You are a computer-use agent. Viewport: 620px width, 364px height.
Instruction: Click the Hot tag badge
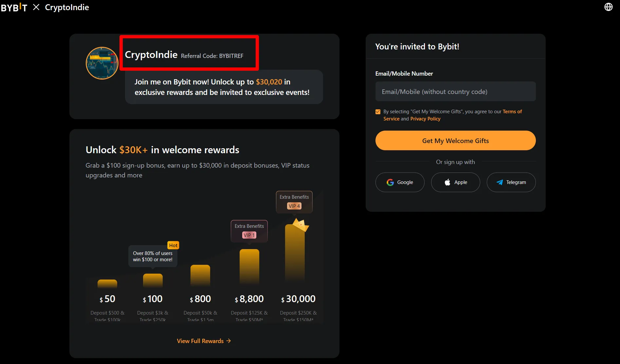tap(173, 245)
